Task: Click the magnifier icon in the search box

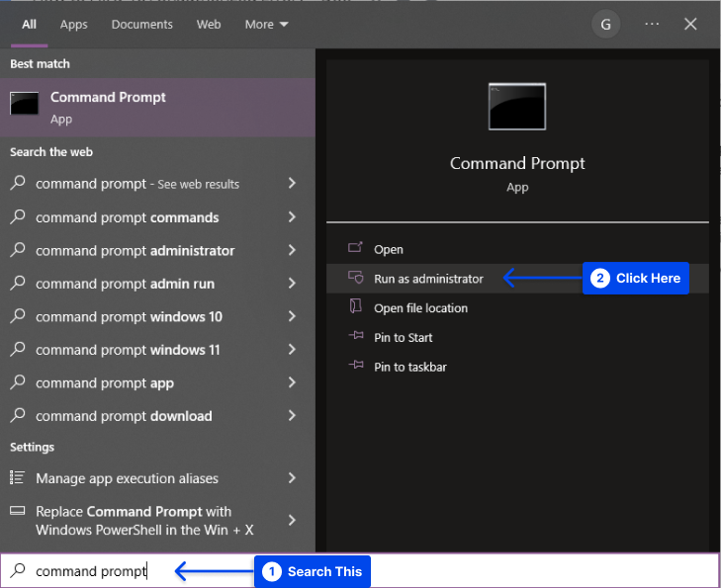Action: [18, 570]
